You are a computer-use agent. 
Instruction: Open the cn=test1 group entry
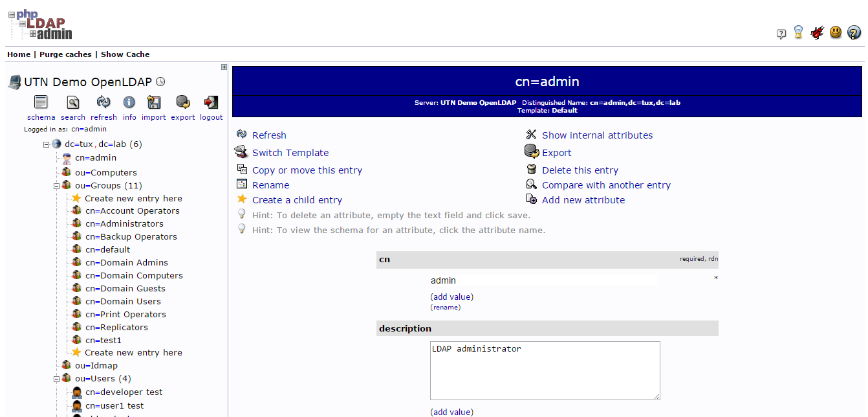point(103,340)
